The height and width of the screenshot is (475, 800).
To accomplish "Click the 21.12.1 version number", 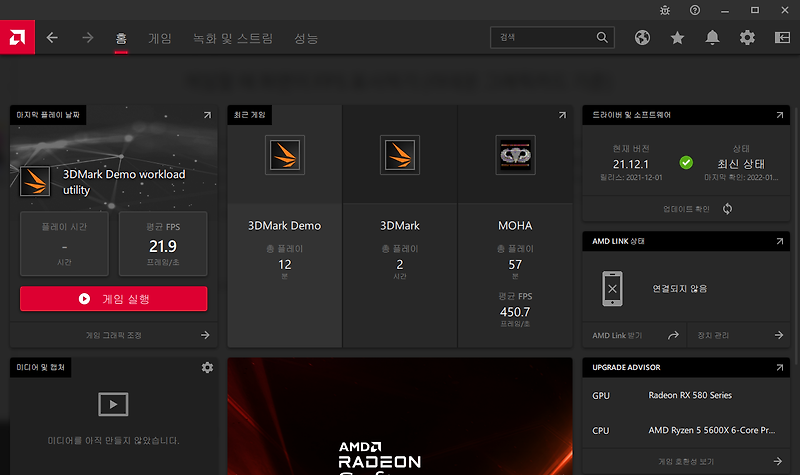I will tap(631, 164).
